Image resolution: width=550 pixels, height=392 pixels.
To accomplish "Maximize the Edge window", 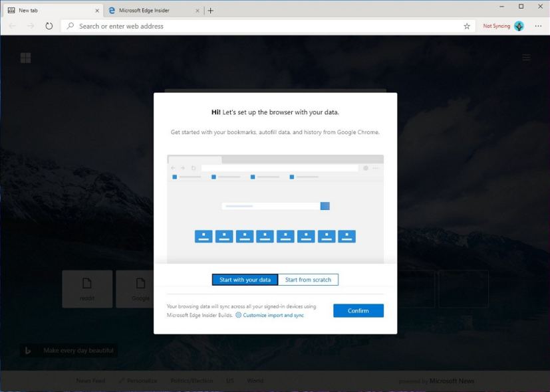I will pyautogui.click(x=521, y=6).
